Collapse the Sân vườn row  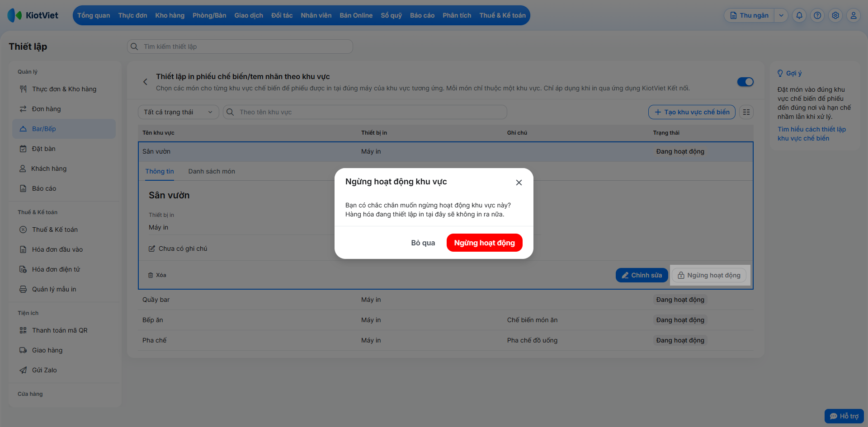click(445, 151)
